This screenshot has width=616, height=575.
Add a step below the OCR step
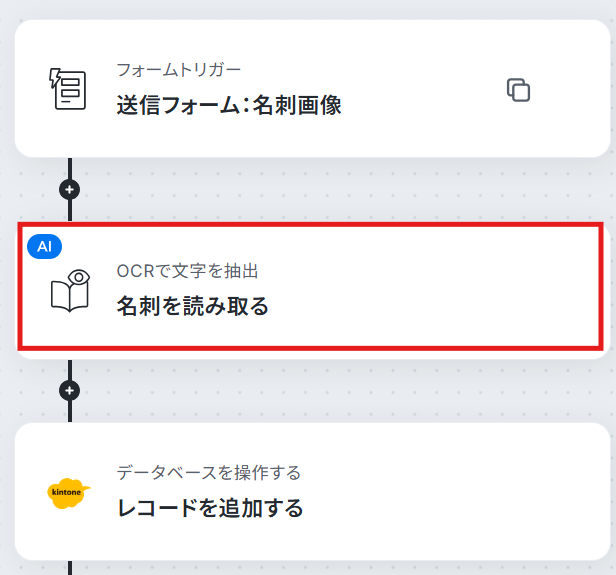(x=70, y=390)
